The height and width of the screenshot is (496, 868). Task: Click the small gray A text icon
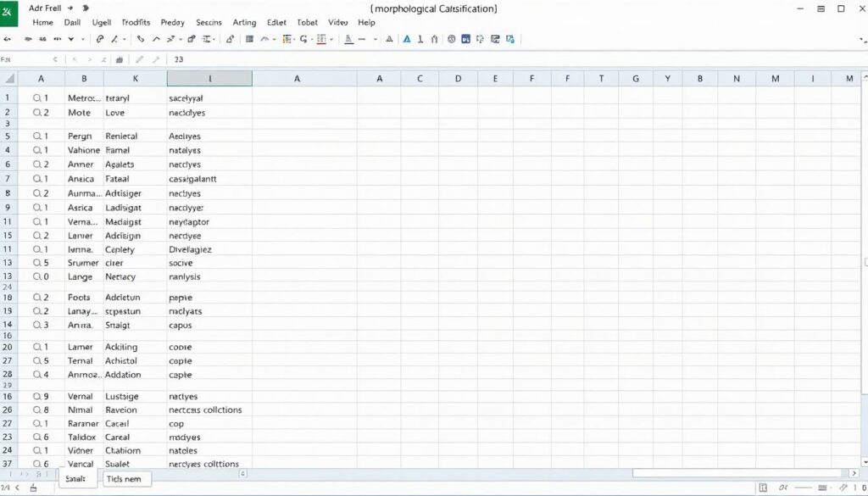coord(389,39)
